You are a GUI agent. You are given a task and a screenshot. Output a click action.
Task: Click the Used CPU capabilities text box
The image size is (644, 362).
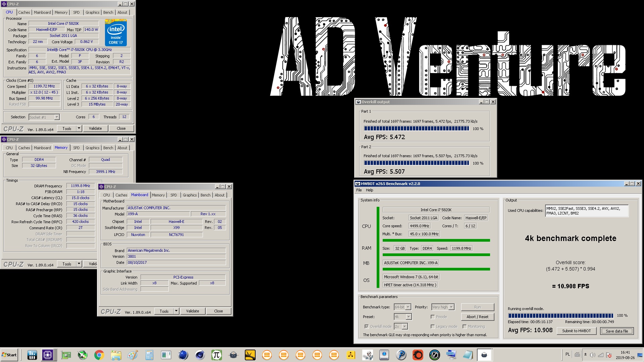point(587,211)
